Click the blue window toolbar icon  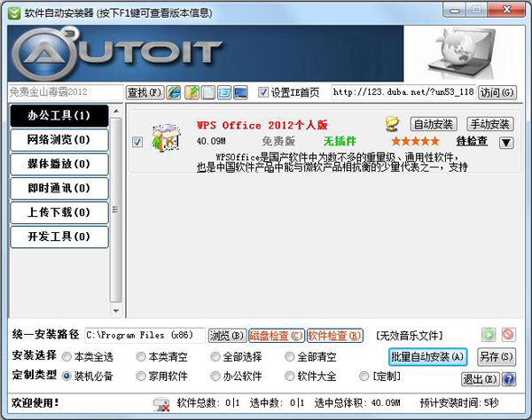[224, 92]
